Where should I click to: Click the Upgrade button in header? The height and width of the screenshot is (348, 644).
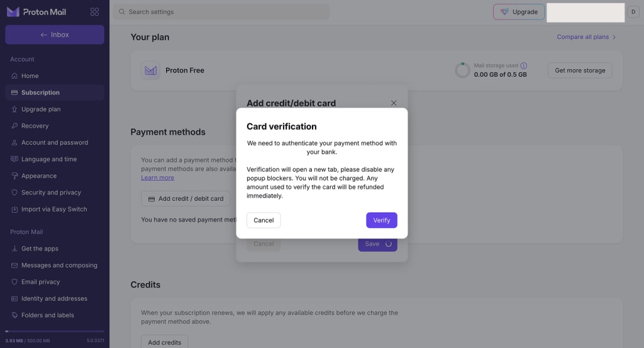coord(519,12)
